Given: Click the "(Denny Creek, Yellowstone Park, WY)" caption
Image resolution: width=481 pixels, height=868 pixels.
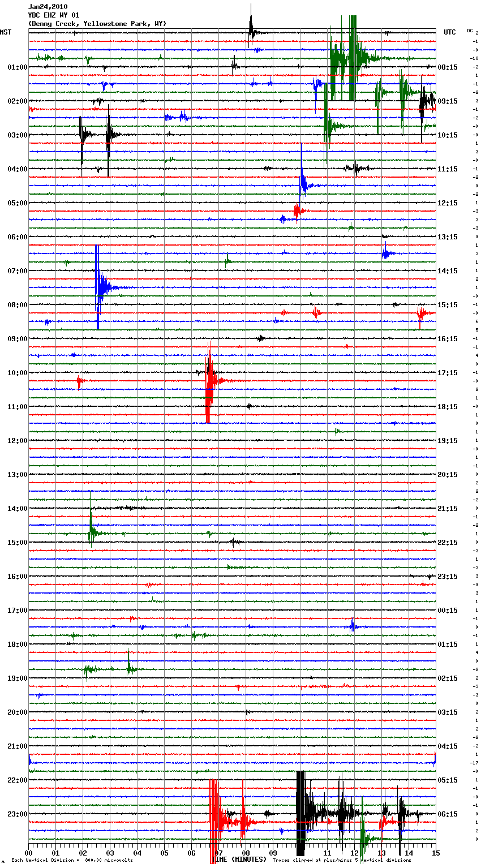Looking at the screenshot, I should [97, 24].
